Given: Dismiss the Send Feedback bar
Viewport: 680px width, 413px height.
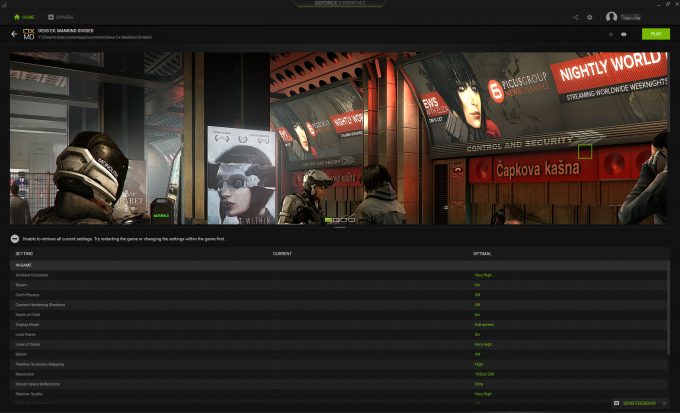Looking at the screenshot, I should 667,403.
